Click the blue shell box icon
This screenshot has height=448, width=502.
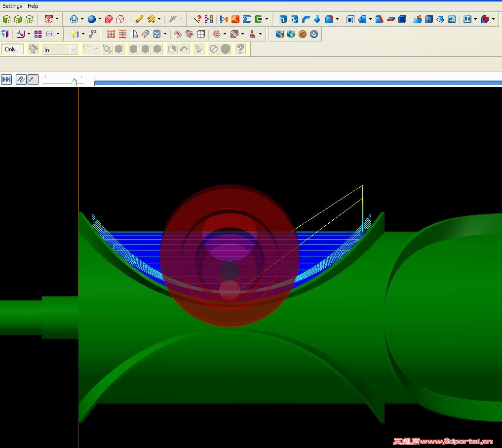[x=350, y=19]
